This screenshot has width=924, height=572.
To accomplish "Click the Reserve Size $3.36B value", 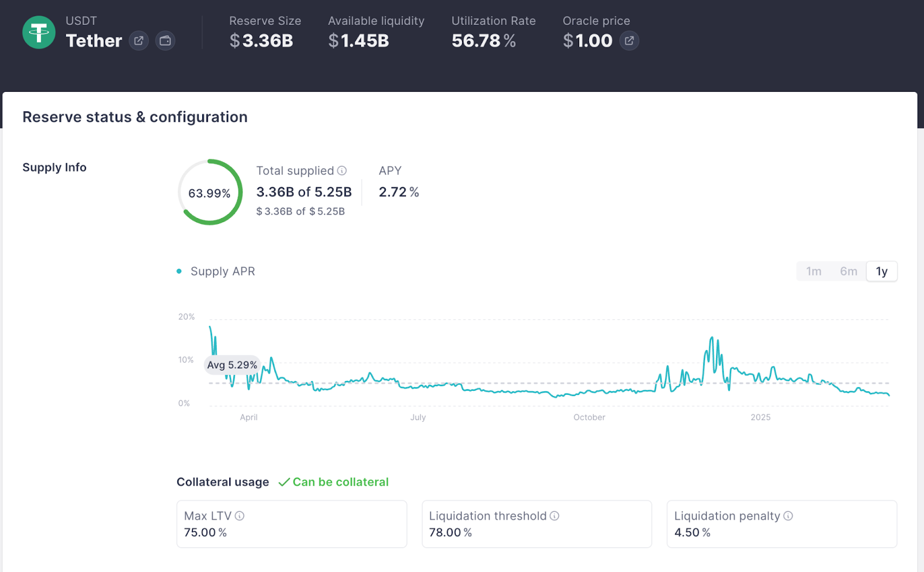I will click(261, 41).
